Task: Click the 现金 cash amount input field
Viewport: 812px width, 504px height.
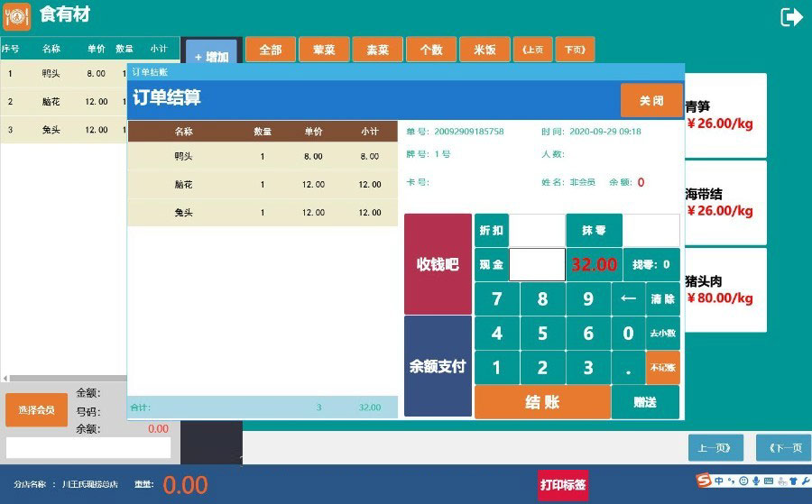Action: (x=537, y=265)
